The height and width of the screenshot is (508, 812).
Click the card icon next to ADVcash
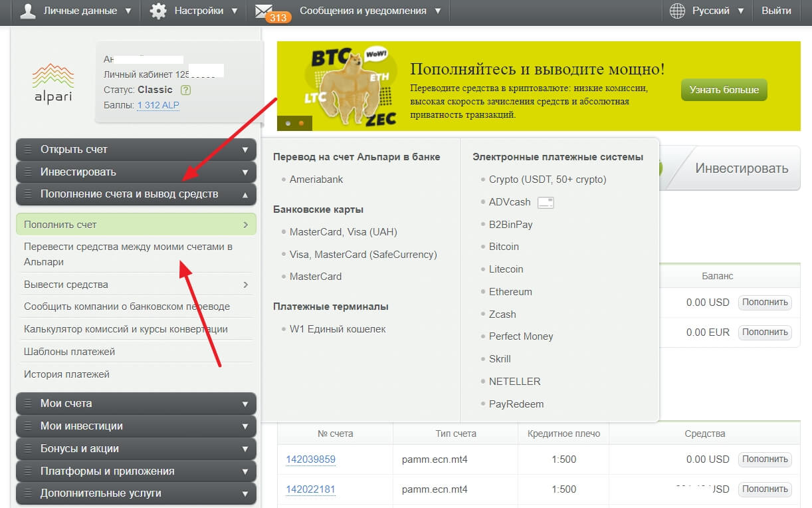[x=546, y=202]
